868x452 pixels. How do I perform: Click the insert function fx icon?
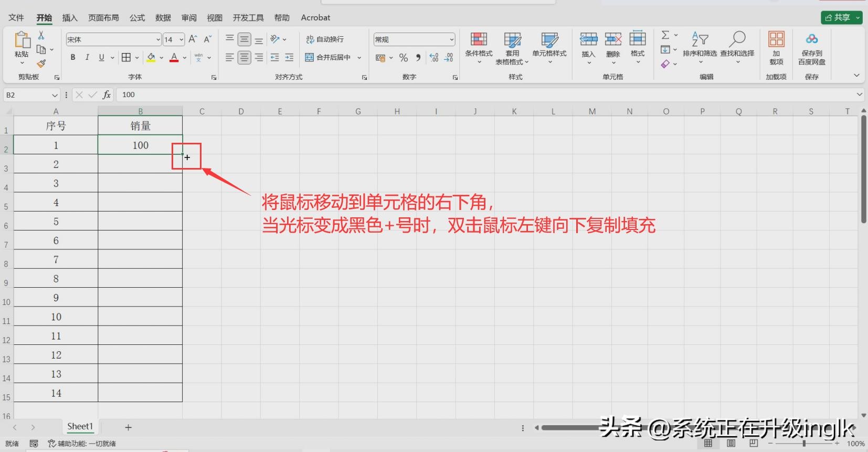coord(107,94)
